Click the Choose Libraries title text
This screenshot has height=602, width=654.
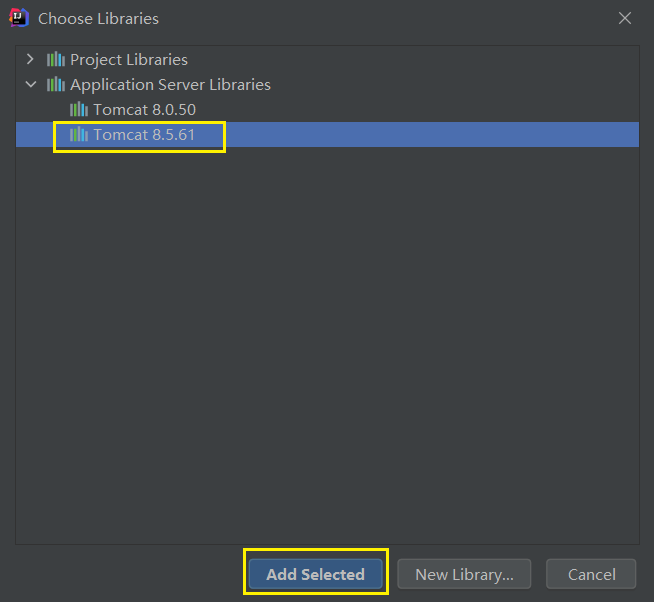tap(98, 19)
